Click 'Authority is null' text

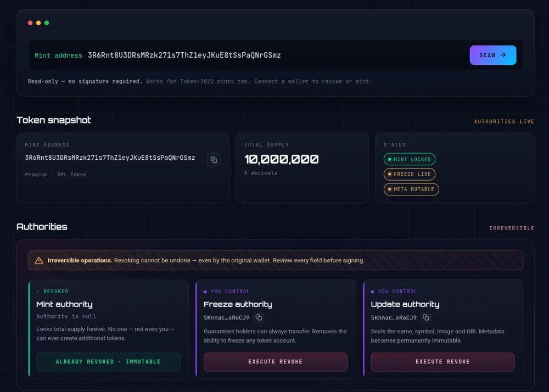66,316
